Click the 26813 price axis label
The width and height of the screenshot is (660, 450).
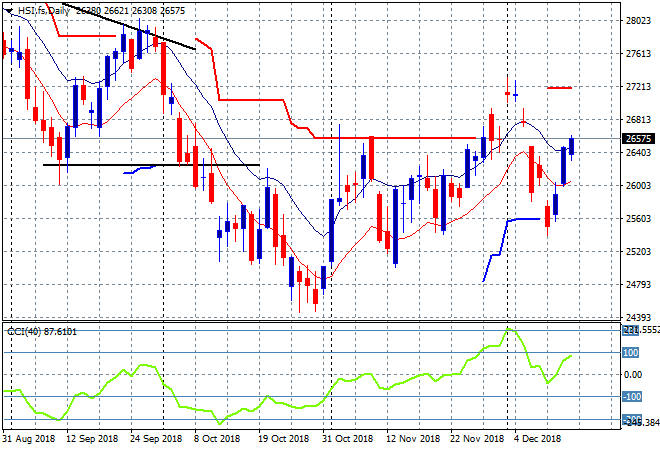pos(638,120)
